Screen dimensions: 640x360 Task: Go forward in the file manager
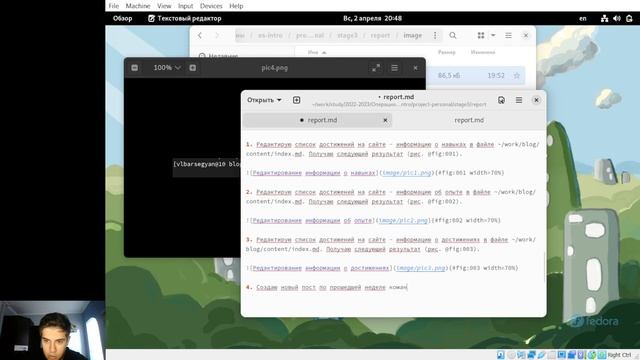[217, 36]
